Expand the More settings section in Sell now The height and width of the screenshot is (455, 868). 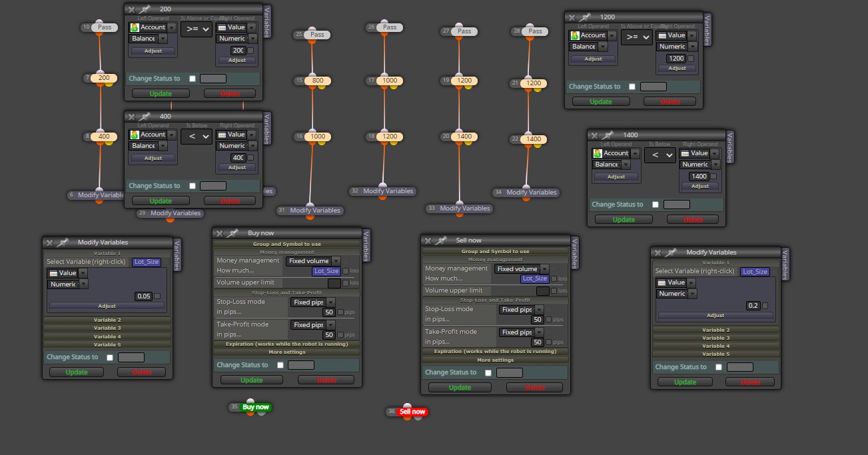pyautogui.click(x=496, y=360)
